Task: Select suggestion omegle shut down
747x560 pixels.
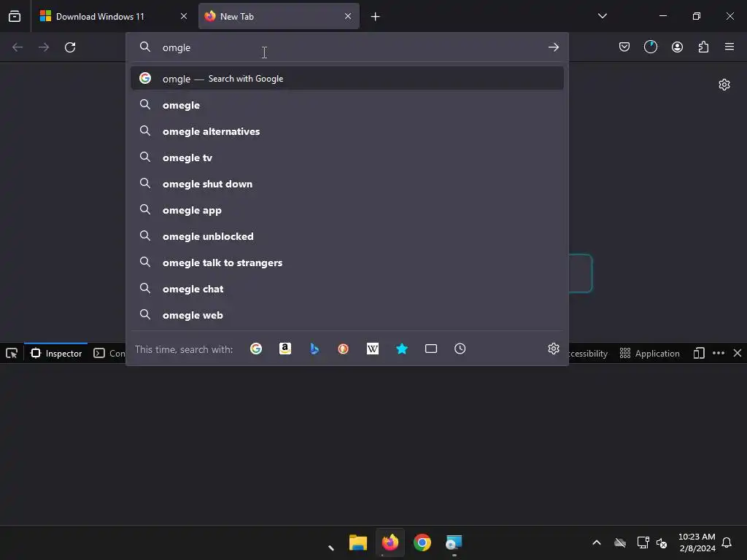Action: [x=347, y=184]
